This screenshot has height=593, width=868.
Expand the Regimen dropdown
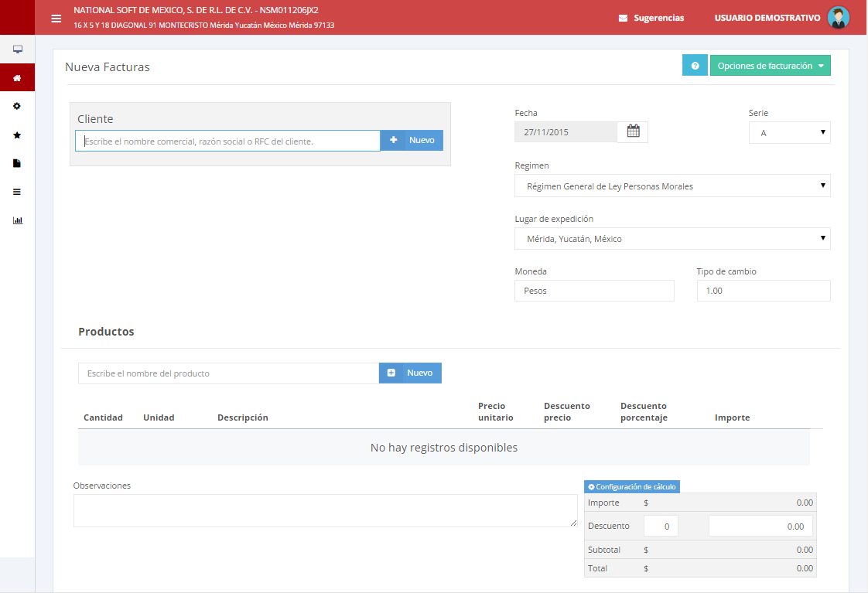[672, 186]
